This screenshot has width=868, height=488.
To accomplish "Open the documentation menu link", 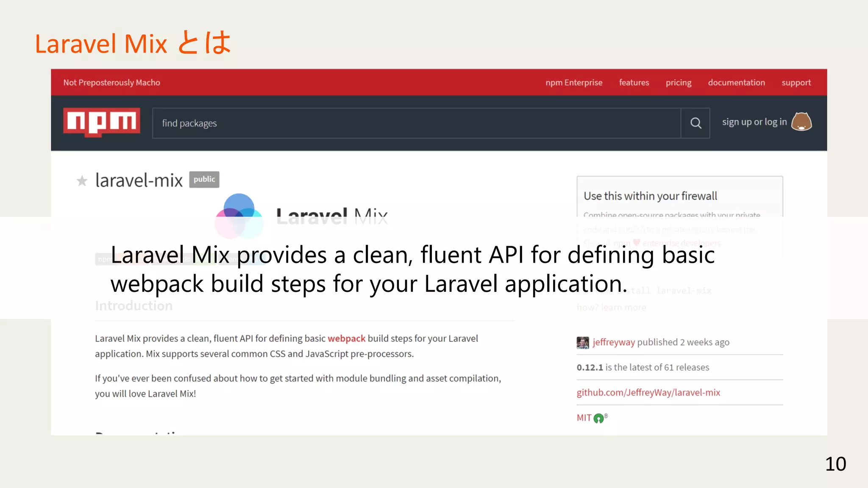I will (x=737, y=83).
